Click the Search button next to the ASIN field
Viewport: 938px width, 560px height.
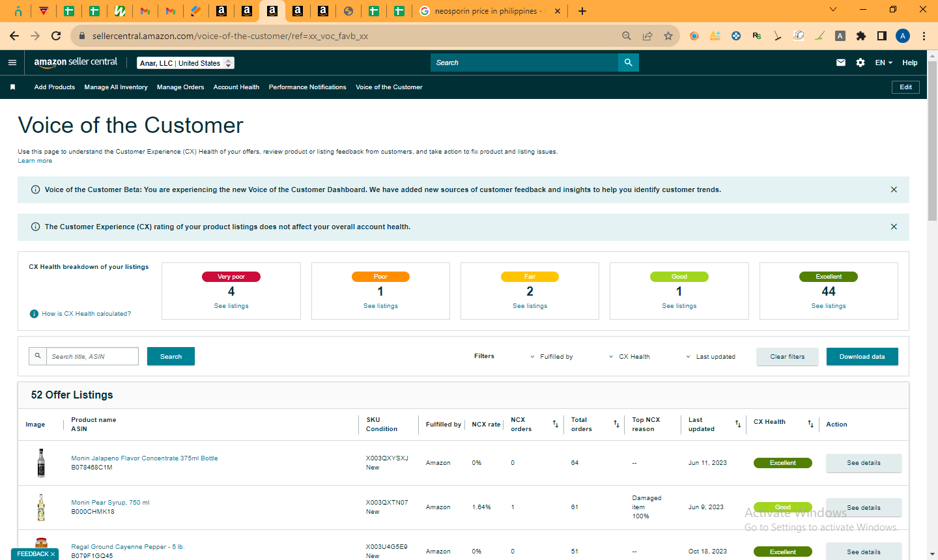(x=171, y=356)
